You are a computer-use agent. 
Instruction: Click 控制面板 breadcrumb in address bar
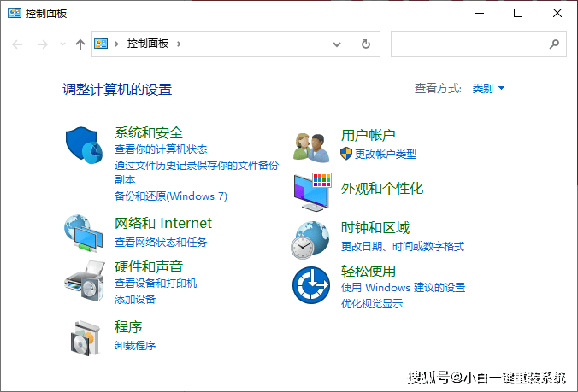[147, 44]
